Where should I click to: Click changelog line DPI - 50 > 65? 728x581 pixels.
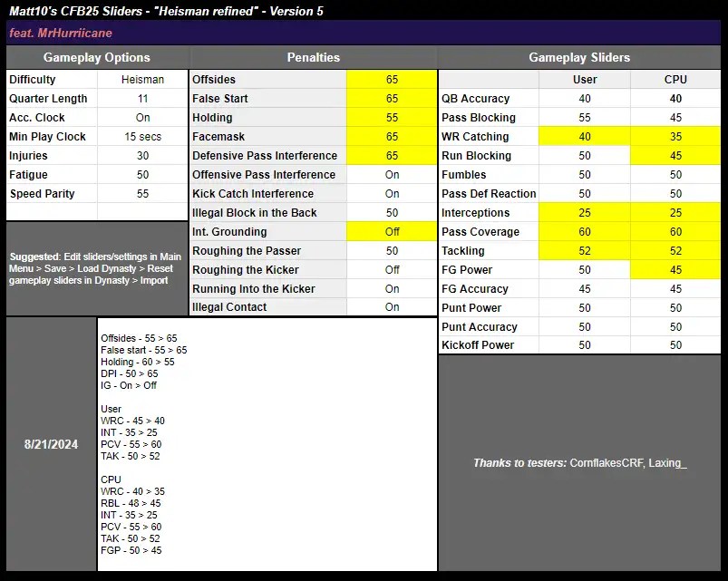pyautogui.click(x=129, y=373)
